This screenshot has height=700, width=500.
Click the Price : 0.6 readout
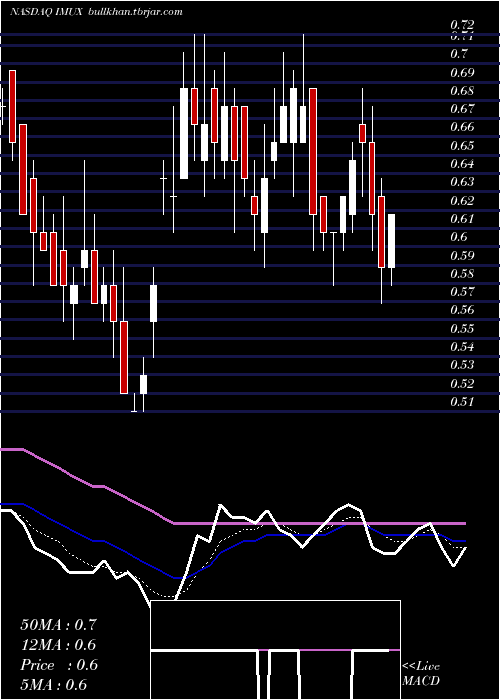[x=58, y=665]
